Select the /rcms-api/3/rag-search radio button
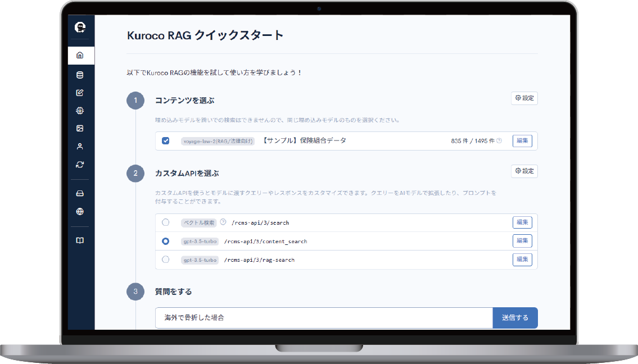The image size is (638, 364). pyautogui.click(x=166, y=260)
